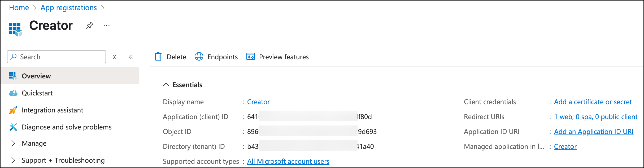Collapse the sidebar using double chevron

point(130,57)
